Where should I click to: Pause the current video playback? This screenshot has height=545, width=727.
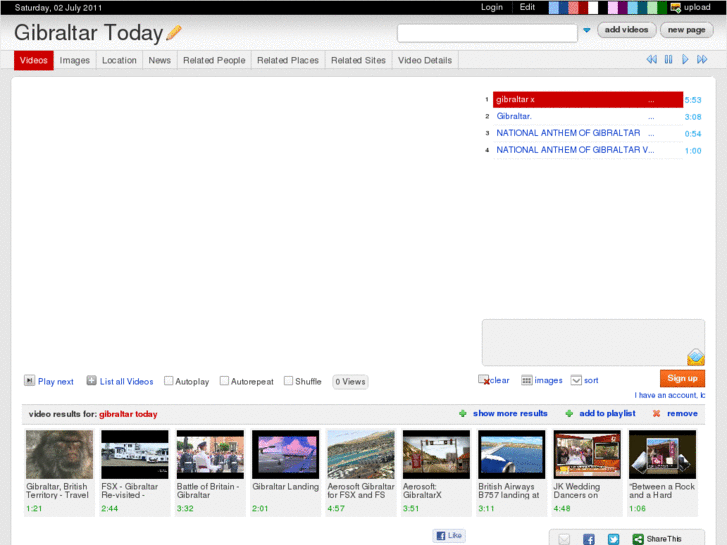[x=668, y=59]
